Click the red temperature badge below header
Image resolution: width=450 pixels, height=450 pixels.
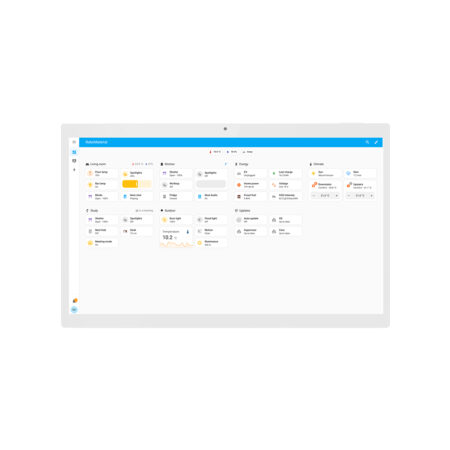[215, 152]
